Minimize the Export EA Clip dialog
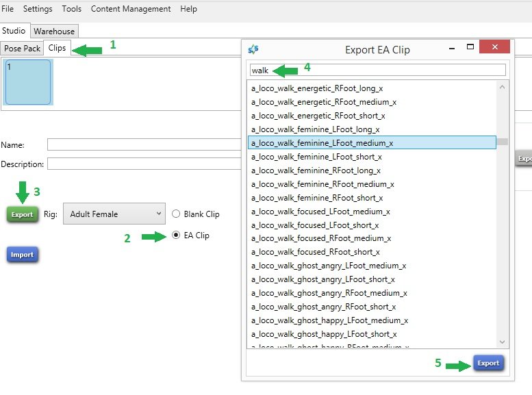 point(452,48)
